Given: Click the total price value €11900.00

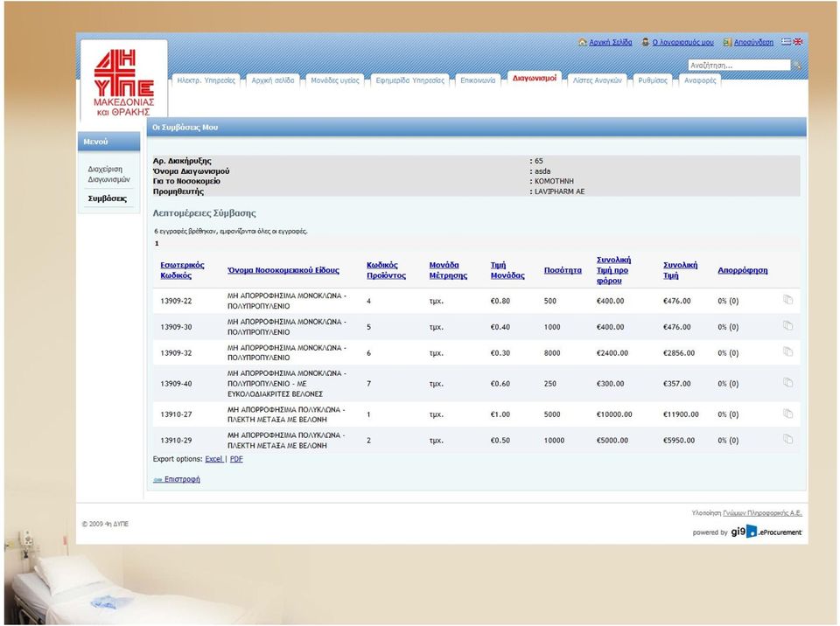Looking at the screenshot, I should click(681, 414).
